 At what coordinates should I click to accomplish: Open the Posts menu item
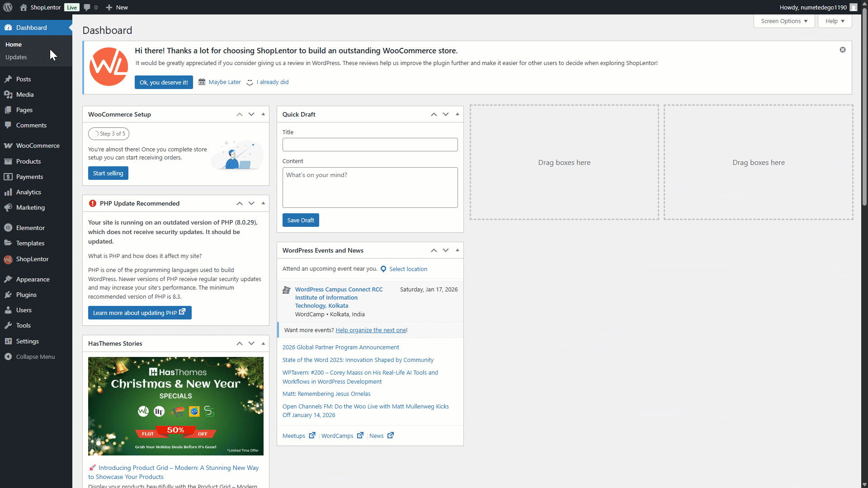[23, 79]
